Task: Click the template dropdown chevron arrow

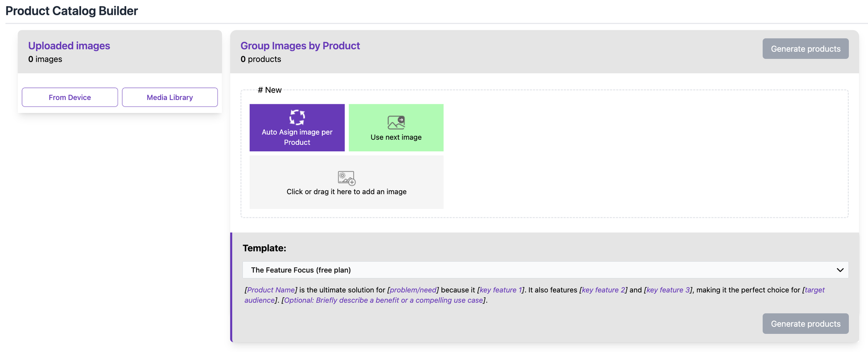Action: [840, 270]
